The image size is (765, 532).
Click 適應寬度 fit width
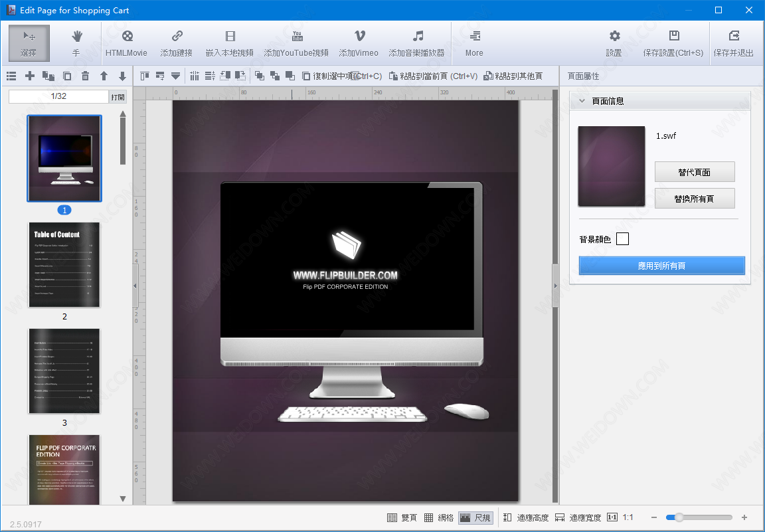point(578,518)
